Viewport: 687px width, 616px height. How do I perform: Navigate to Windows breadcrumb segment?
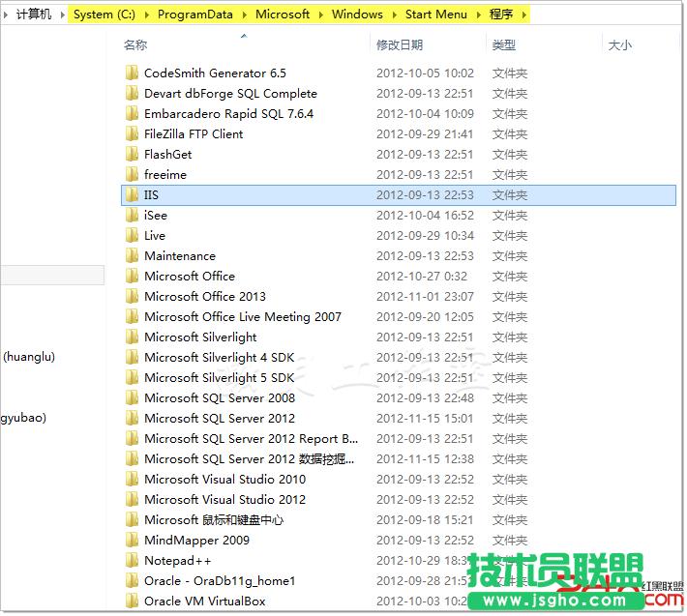(357, 15)
